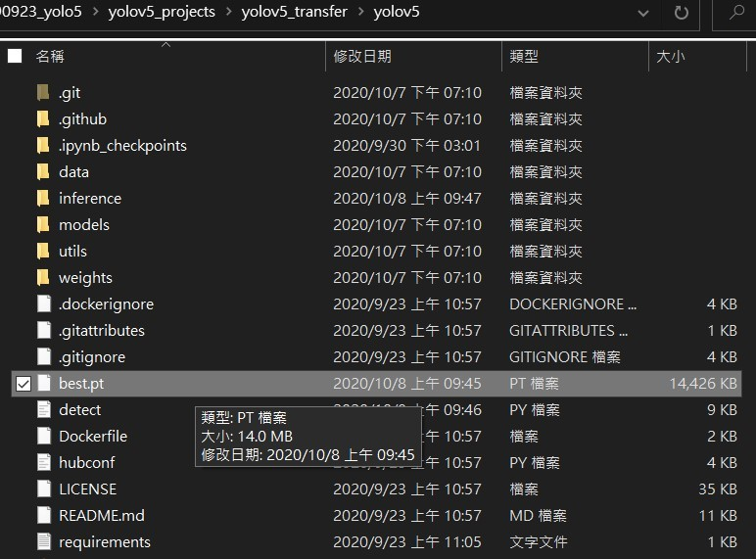The height and width of the screenshot is (559, 756).
Task: Click the requirements text file icon
Action: 44,541
